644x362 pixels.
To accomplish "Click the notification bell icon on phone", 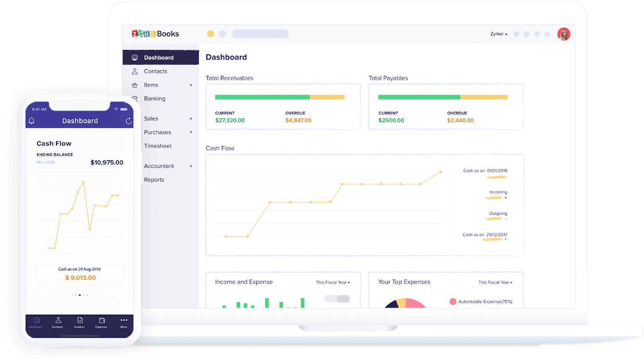I will point(32,121).
